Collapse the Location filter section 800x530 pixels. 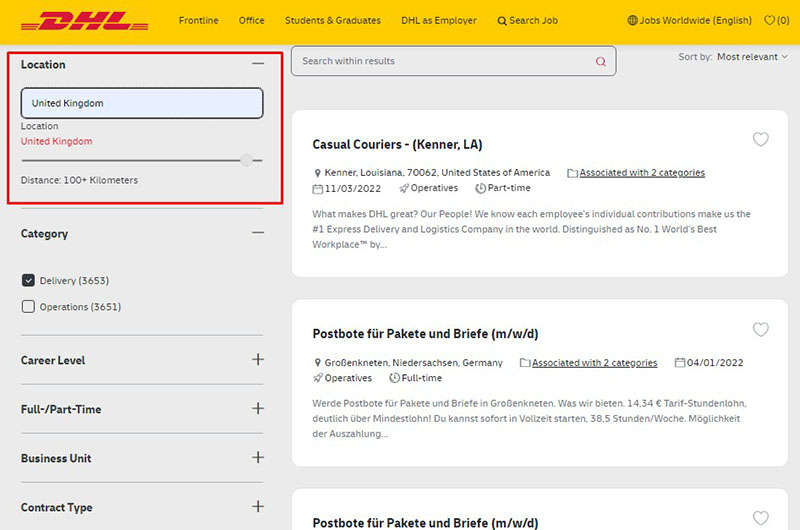(258, 64)
